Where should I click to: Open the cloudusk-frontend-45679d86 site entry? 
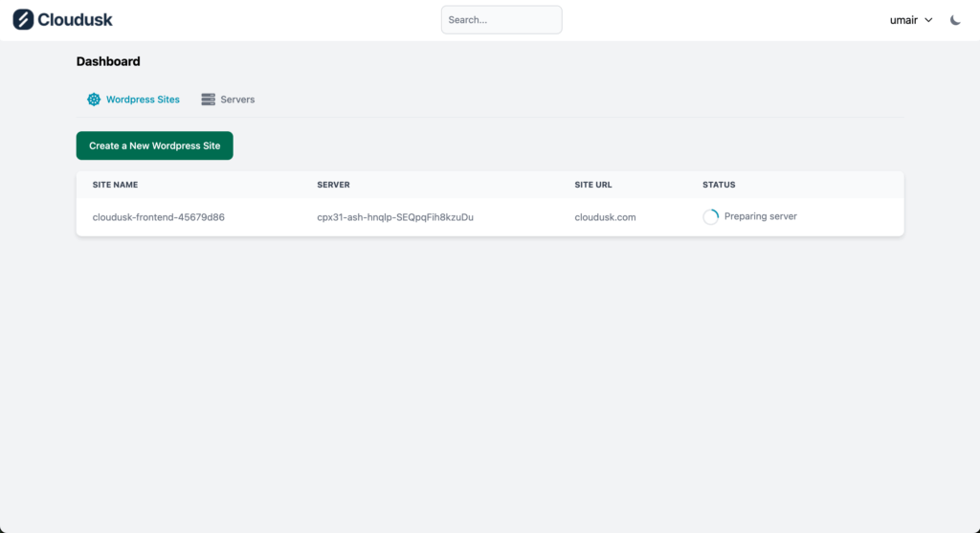click(158, 217)
